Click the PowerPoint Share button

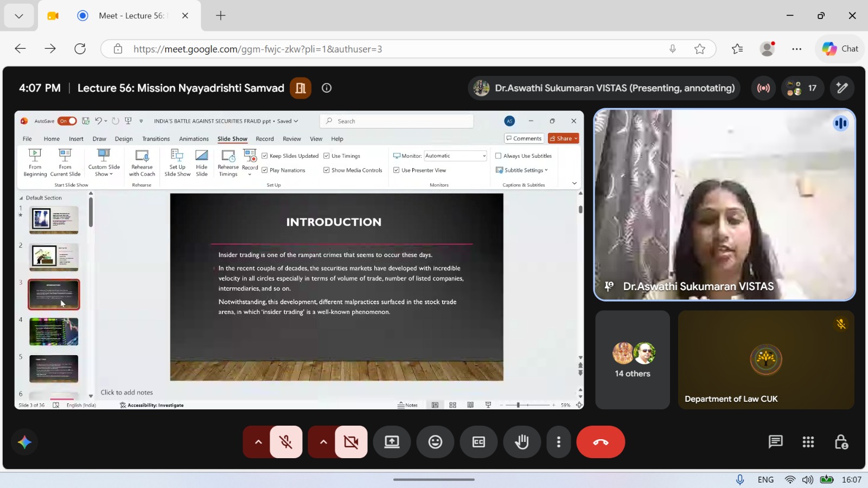coord(563,138)
